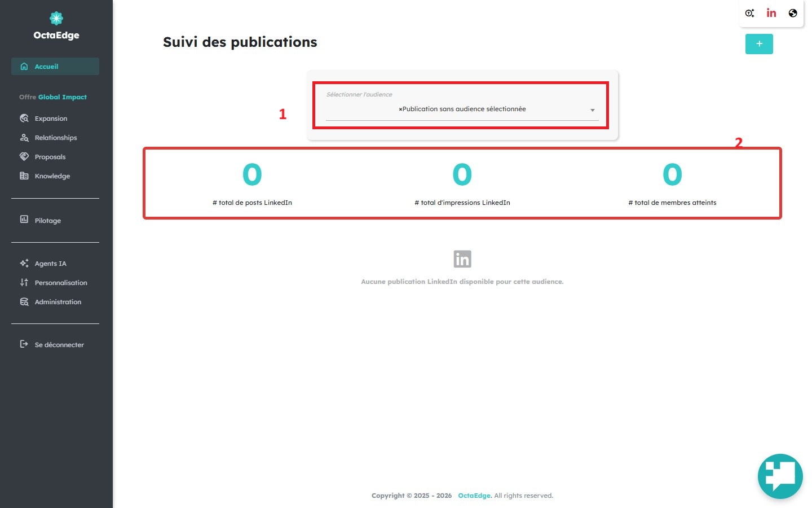
Task: Go to the Accueil home page
Action: [55, 66]
